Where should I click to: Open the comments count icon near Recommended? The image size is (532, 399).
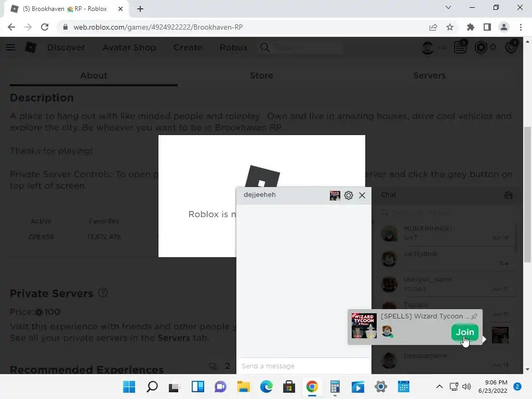coord(214,366)
